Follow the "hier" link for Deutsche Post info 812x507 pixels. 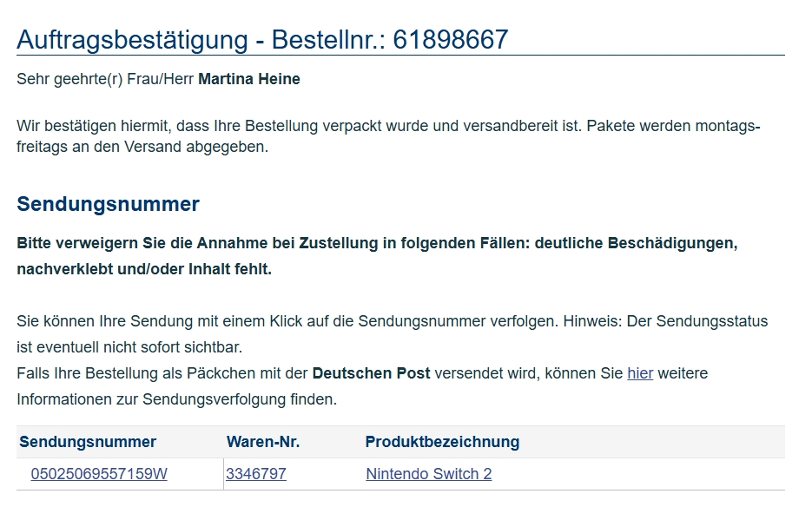640,373
